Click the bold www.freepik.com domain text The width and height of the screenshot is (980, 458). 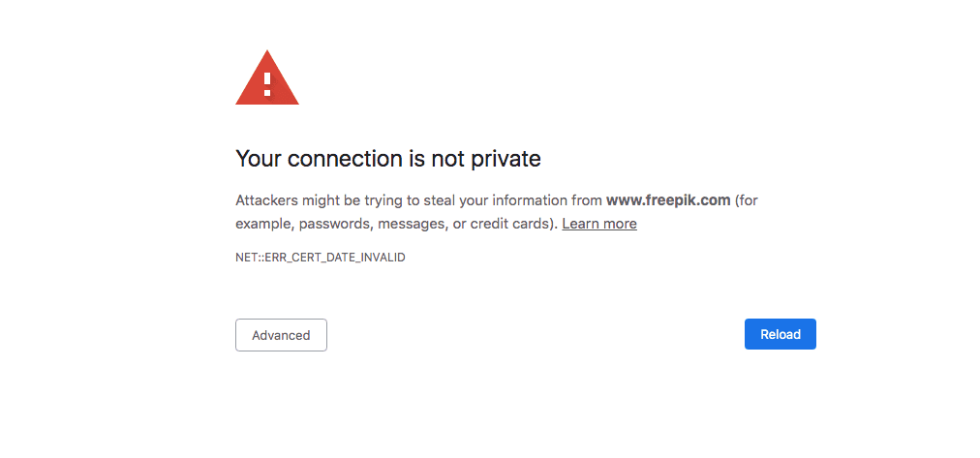coord(668,200)
